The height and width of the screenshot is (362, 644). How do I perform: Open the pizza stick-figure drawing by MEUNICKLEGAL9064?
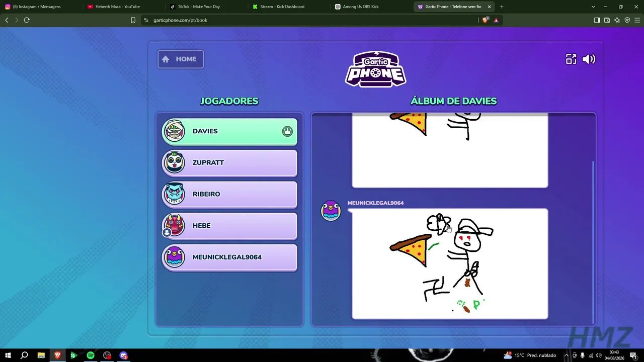point(450,264)
